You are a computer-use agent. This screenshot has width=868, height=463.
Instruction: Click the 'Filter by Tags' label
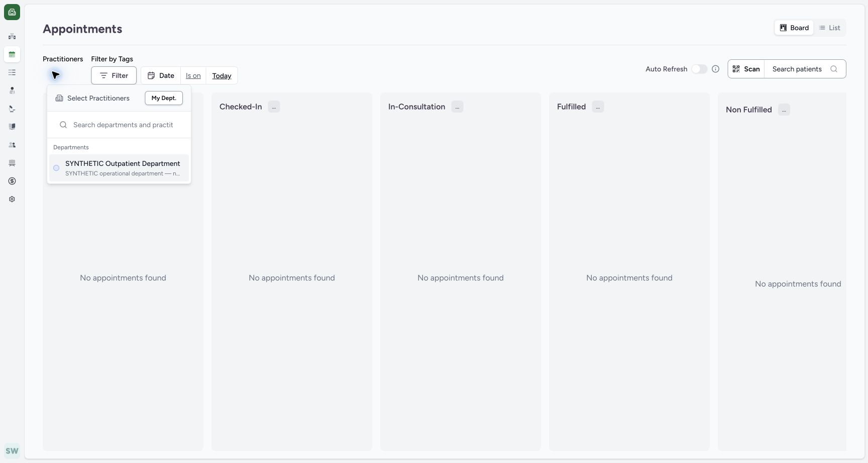[x=112, y=59]
